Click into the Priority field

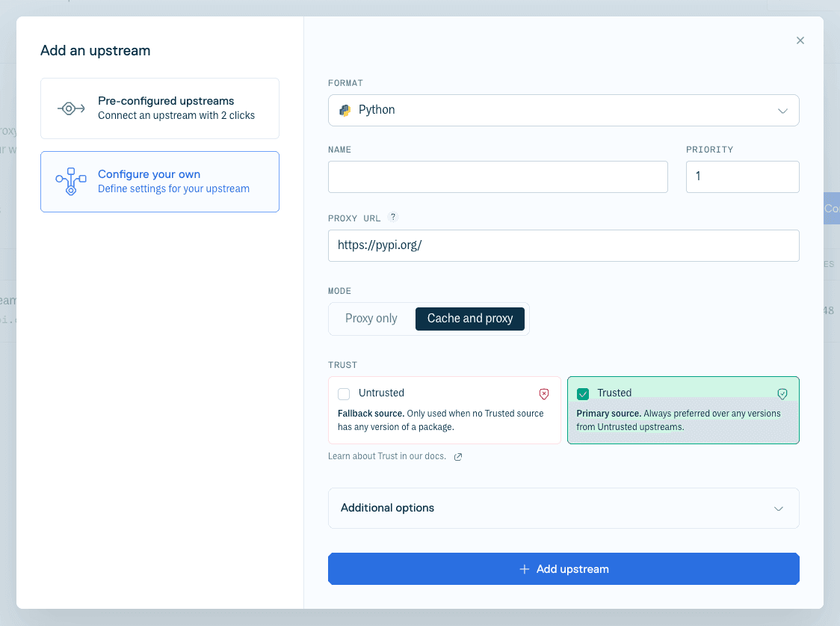(x=743, y=177)
